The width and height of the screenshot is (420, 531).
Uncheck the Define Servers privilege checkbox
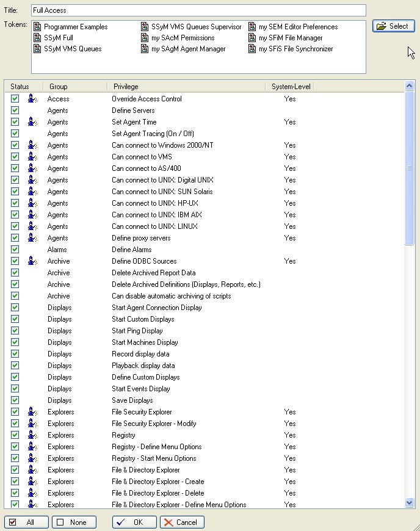(15, 110)
